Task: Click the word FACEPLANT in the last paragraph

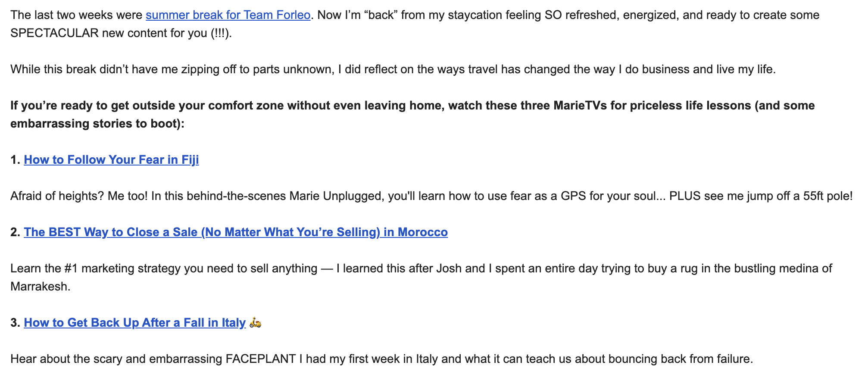Action: (260, 359)
